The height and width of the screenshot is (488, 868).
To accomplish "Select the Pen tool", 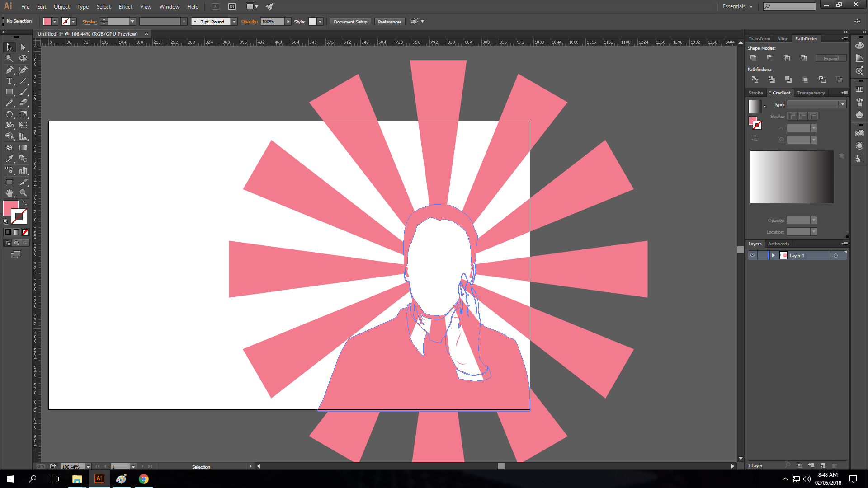I will point(9,70).
